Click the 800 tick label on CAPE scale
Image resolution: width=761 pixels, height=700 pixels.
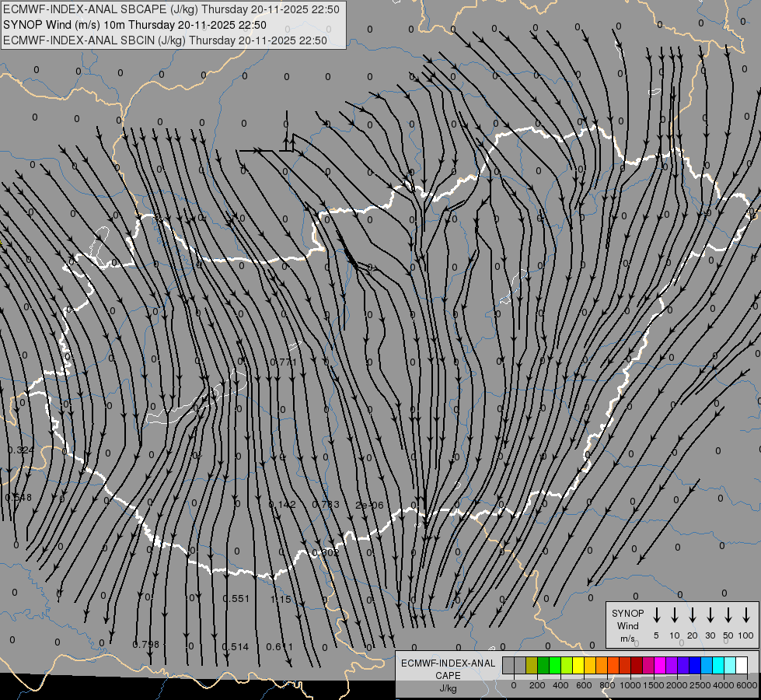pos(607,685)
